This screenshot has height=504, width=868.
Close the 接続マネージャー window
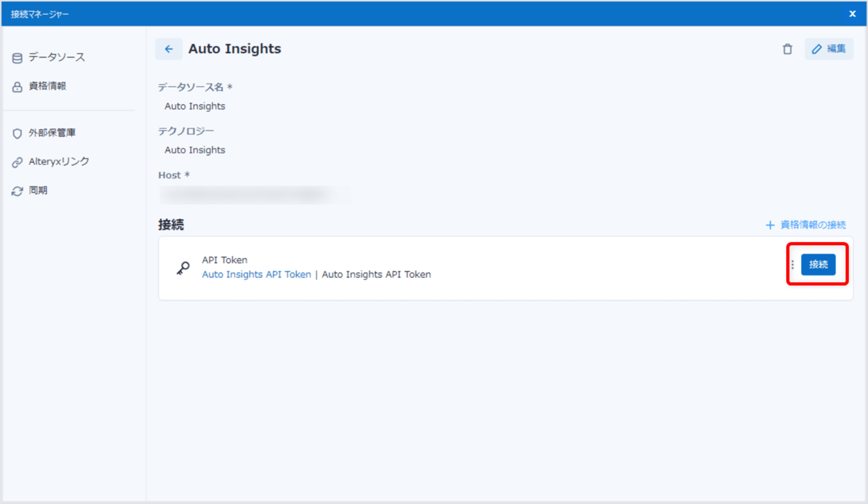coord(852,14)
